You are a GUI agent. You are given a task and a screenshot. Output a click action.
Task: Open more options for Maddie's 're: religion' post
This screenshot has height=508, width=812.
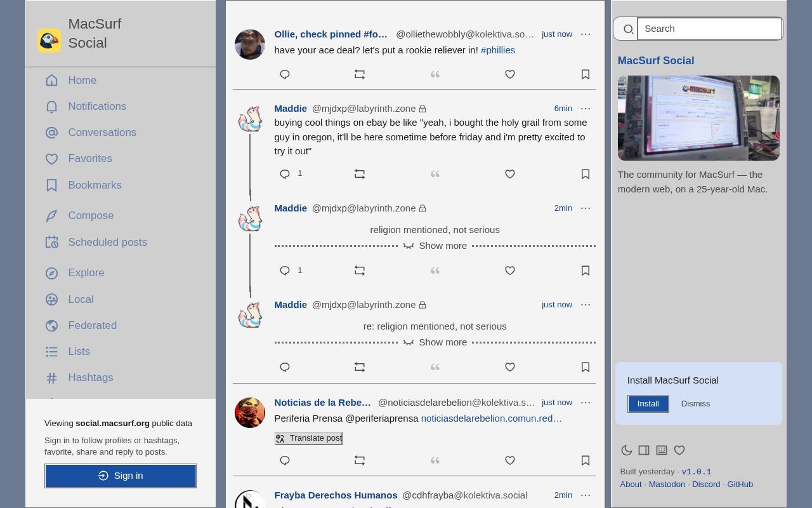coord(586,305)
